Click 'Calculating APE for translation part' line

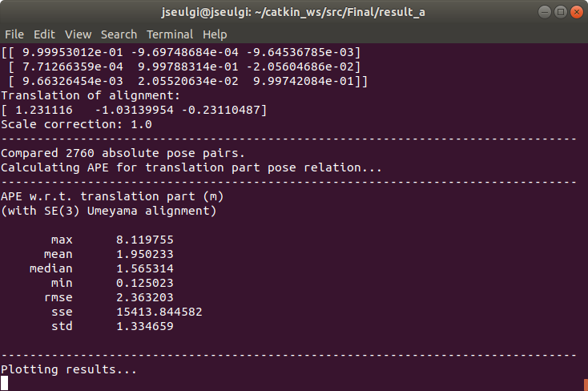click(191, 167)
